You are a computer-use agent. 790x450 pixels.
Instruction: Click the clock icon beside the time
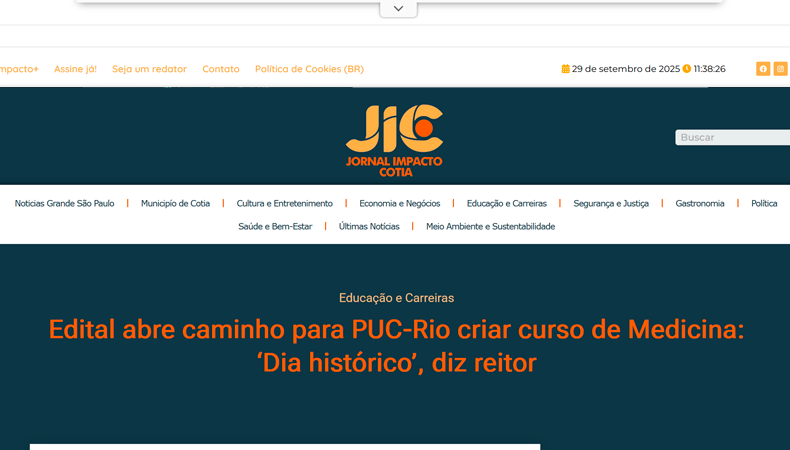[687, 69]
